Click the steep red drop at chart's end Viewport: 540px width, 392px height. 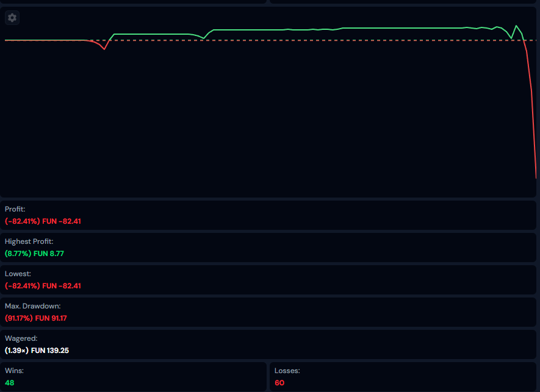click(x=533, y=110)
